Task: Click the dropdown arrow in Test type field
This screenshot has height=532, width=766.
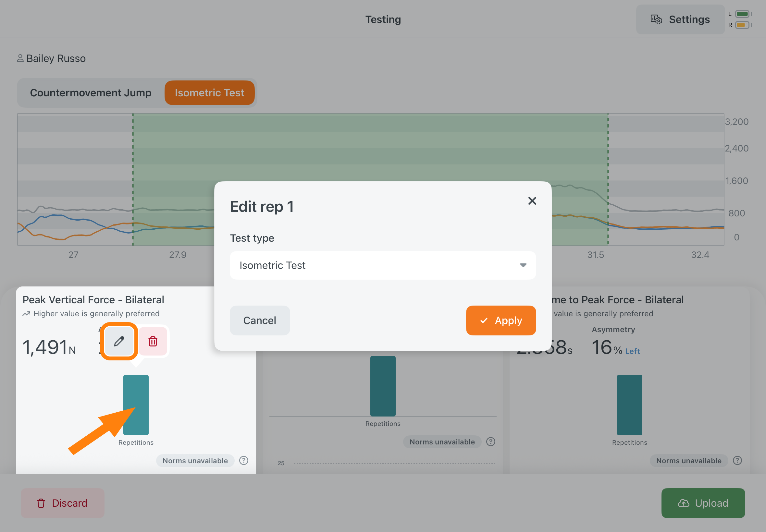Action: (x=523, y=265)
